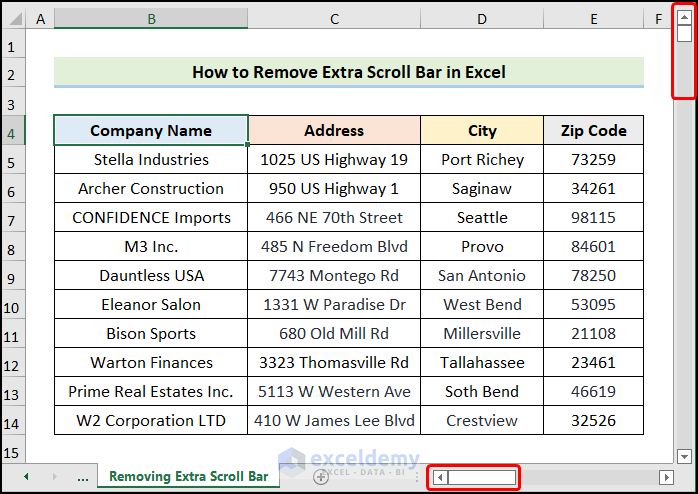
Task: Select cell '5113 W Western Ave'
Action: (x=334, y=391)
